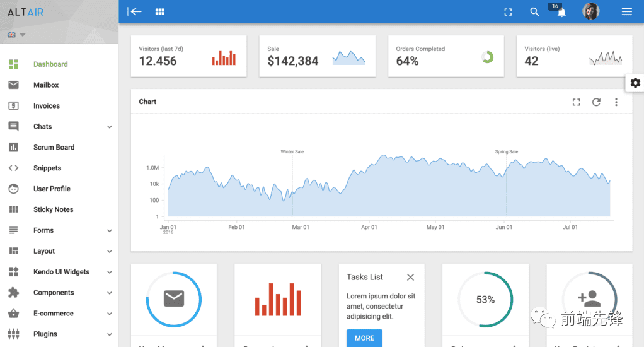The width and height of the screenshot is (644, 347).
Task: Click the fullscreen icon in top bar
Action: pyautogui.click(x=508, y=11)
